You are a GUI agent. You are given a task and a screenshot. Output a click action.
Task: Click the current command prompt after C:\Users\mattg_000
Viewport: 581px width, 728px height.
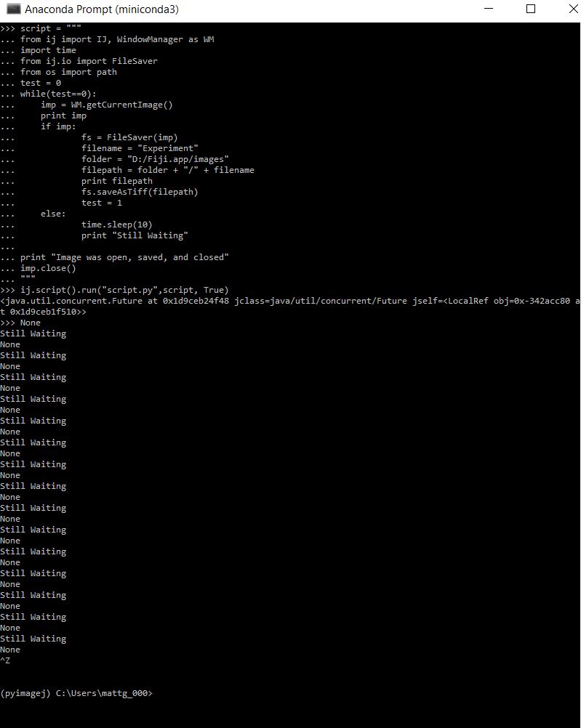(x=156, y=692)
